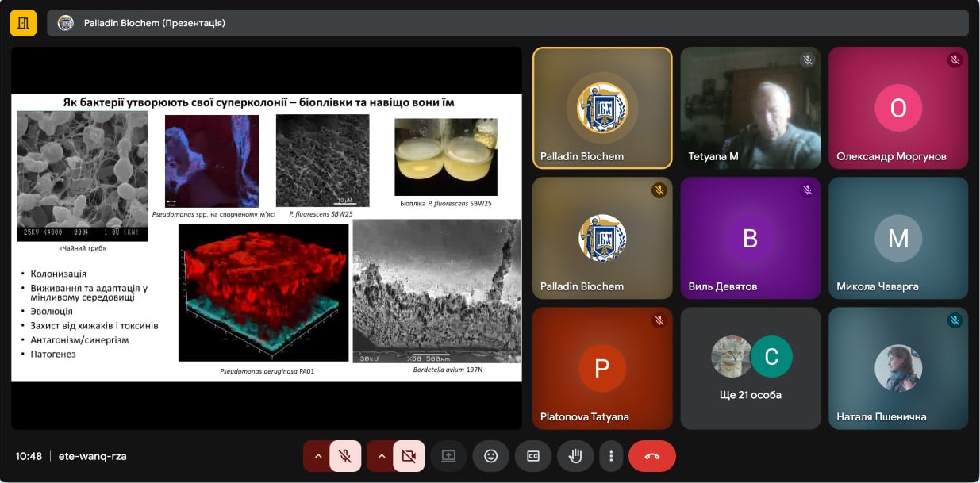Expand audio settings arrow beside microphone
Screen dimensions: 980x483
coord(318,456)
